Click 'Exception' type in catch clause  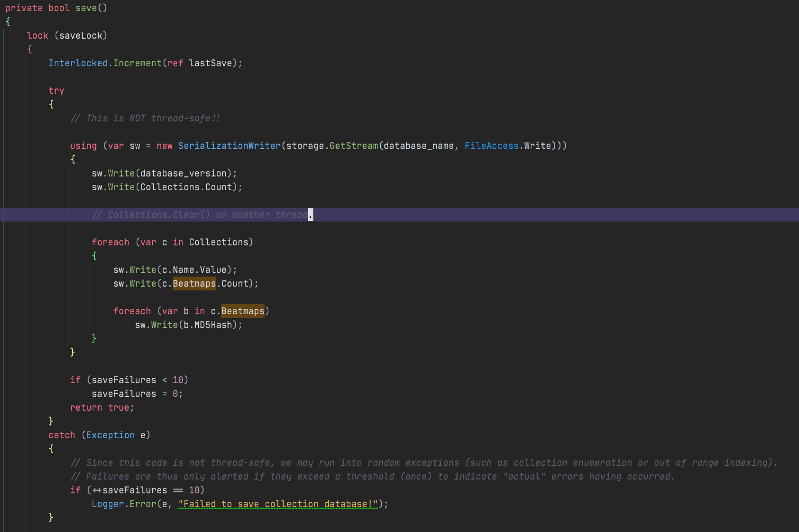[x=110, y=435]
